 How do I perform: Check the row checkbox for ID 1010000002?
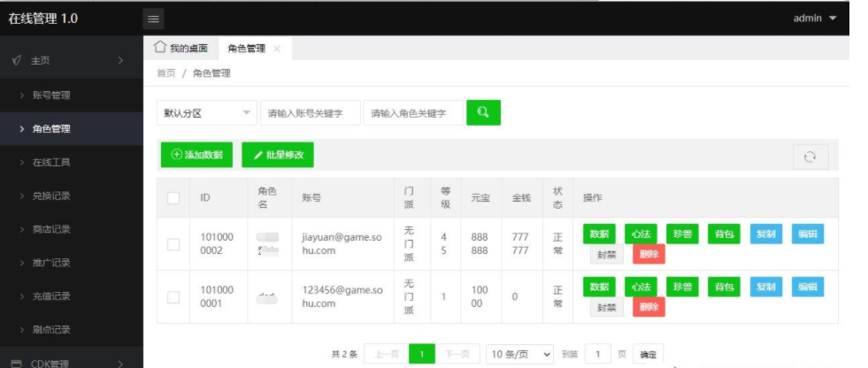(173, 244)
